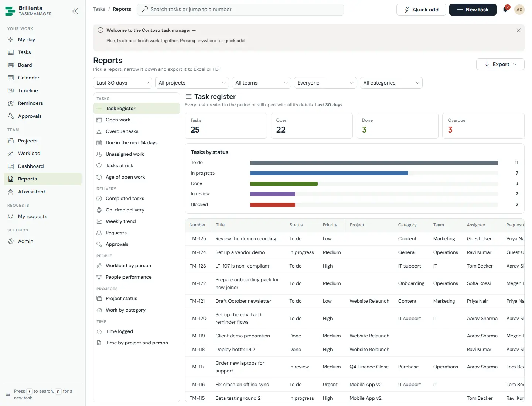Image resolution: width=532 pixels, height=406 pixels.
Task: Click title 'Fix crash on offline sync'
Action: pyautogui.click(x=242, y=385)
